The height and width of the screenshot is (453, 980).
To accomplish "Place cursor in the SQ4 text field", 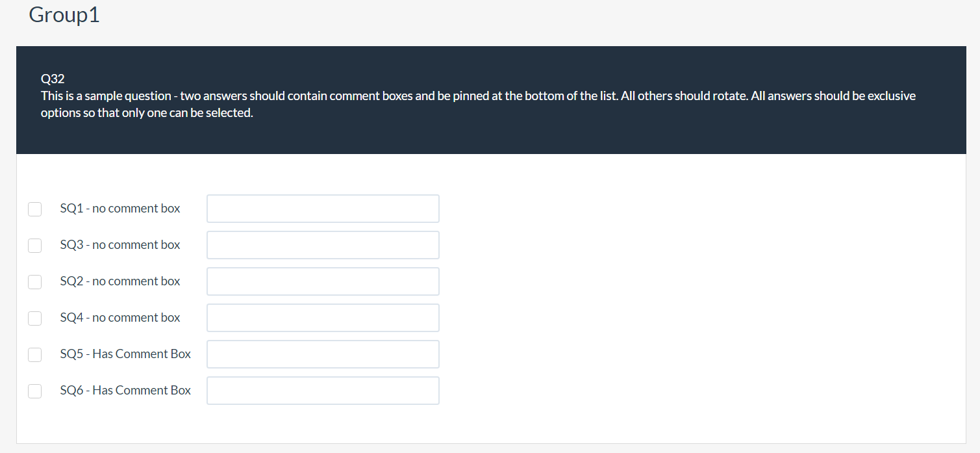I will pos(323,318).
